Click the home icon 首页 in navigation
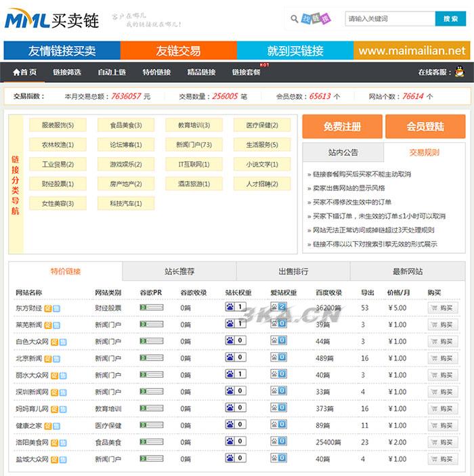The width and height of the screenshot is (474, 476). coord(25,72)
